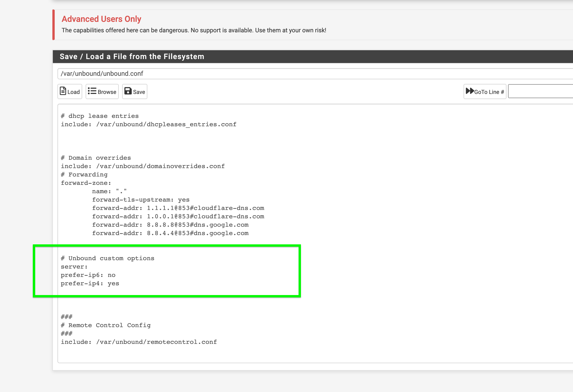Viewport: 573px width, 392px height.
Task: Click 'forward-tls-upstream: yes' line
Action: point(141,199)
